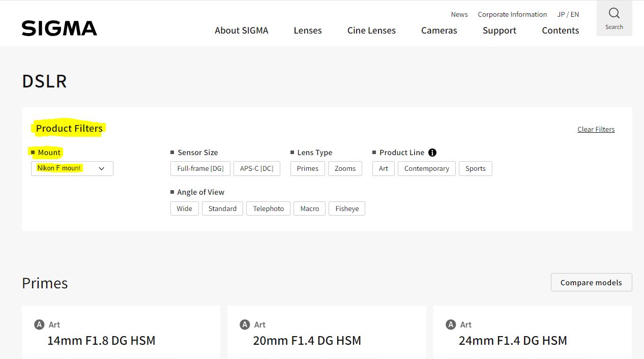Click the Compare models button
This screenshot has width=644, height=359.
(x=591, y=282)
